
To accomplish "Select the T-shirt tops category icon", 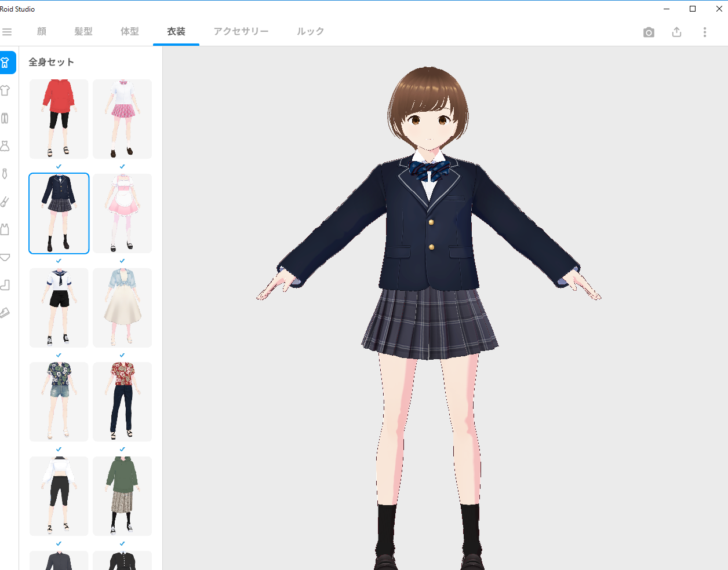I will pyautogui.click(x=5, y=90).
